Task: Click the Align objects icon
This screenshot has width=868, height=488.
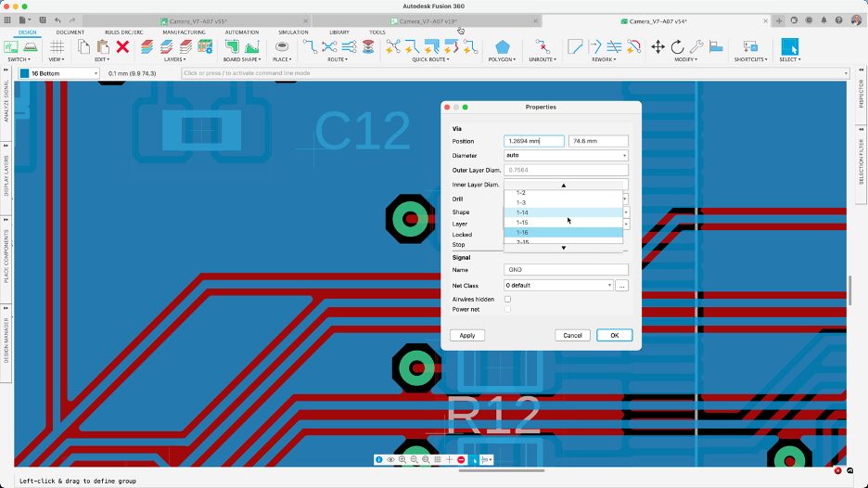Action: 716,47
